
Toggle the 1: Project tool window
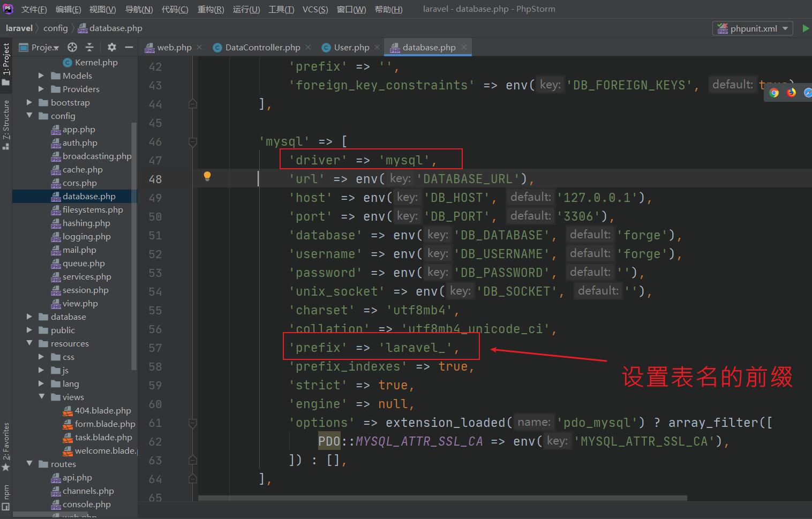tap(6, 64)
